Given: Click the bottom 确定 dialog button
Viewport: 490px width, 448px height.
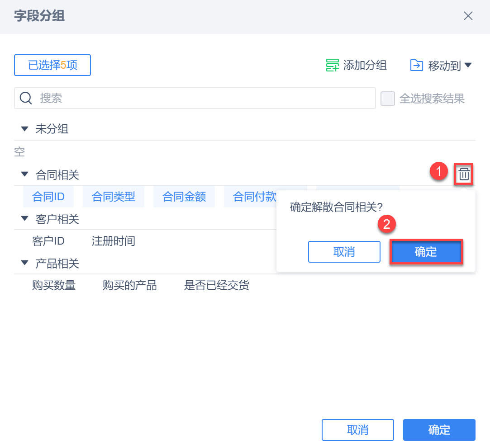Looking at the screenshot, I should point(439,429).
